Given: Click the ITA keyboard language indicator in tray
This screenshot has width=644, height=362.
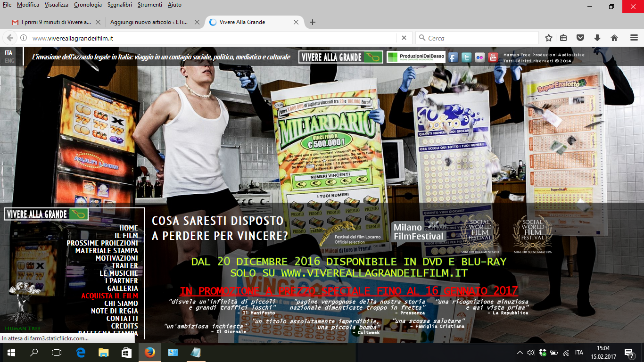Looking at the screenshot, I should click(579, 353).
